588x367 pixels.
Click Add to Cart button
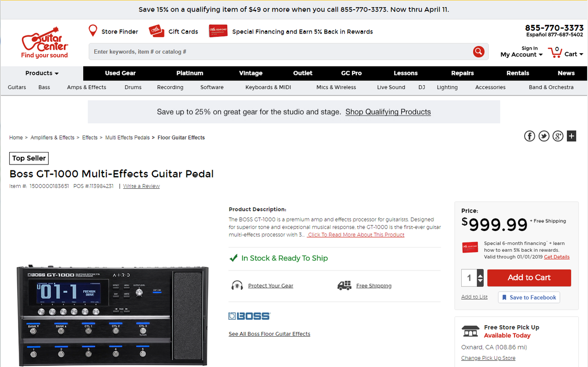pyautogui.click(x=529, y=277)
